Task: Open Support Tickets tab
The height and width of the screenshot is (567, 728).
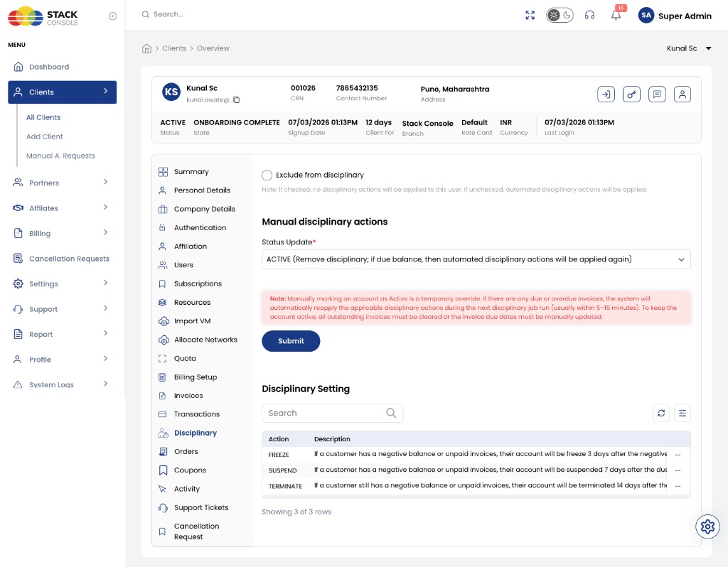Action: point(202,507)
